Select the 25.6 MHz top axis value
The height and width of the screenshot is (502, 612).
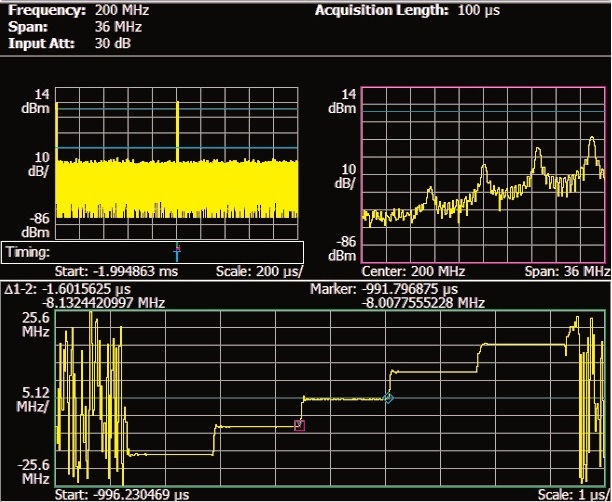[29, 323]
